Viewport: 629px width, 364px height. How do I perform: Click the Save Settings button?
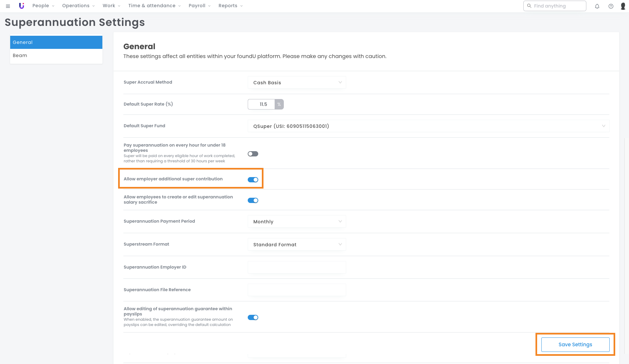coord(575,345)
